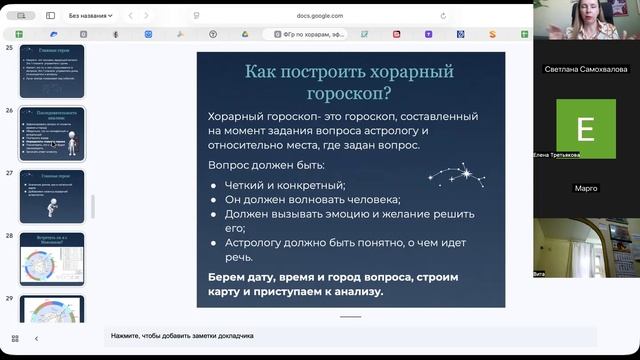Select the Вита participant video tile

pos(587,248)
